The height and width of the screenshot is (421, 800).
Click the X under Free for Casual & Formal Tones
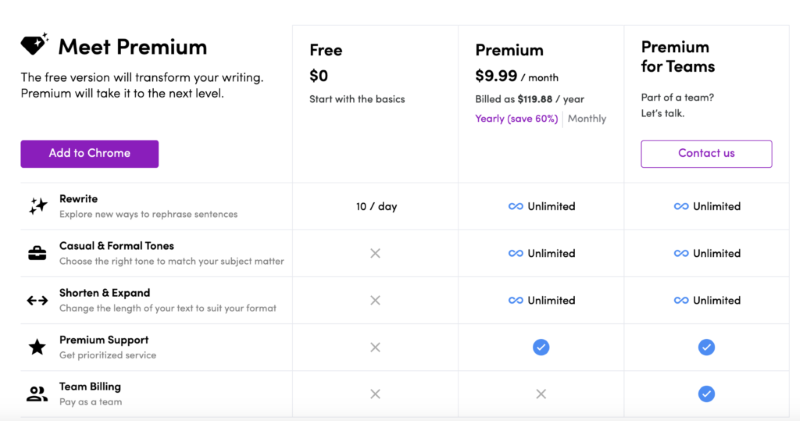[375, 253]
